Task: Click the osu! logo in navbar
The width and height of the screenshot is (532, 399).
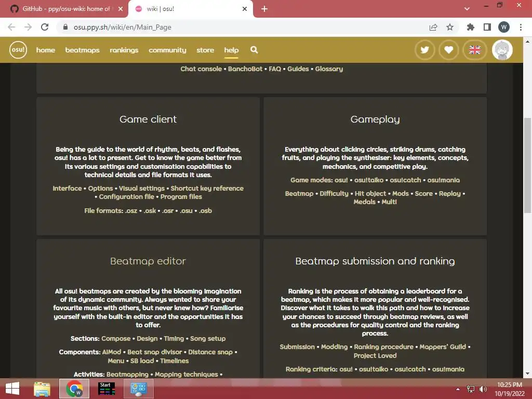Action: click(x=18, y=50)
